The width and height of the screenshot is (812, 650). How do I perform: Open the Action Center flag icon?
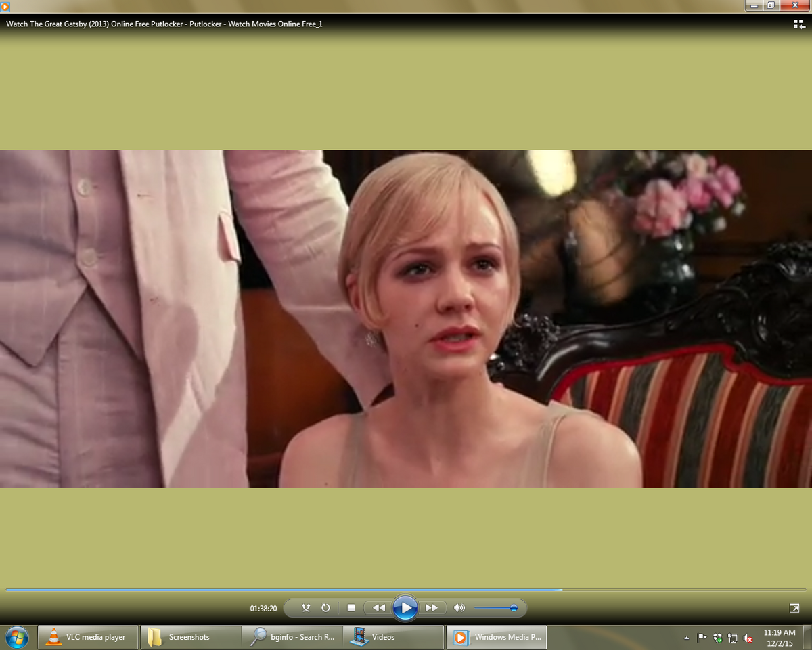click(702, 638)
